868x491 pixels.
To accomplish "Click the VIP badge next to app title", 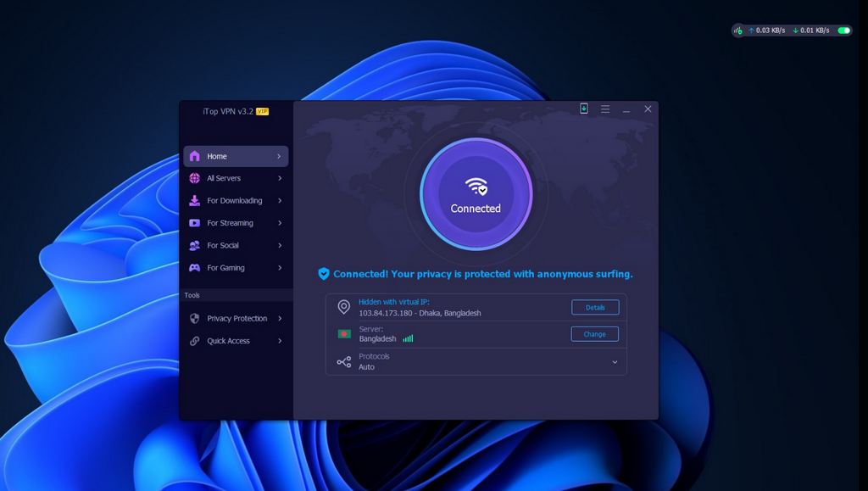I will pos(263,111).
